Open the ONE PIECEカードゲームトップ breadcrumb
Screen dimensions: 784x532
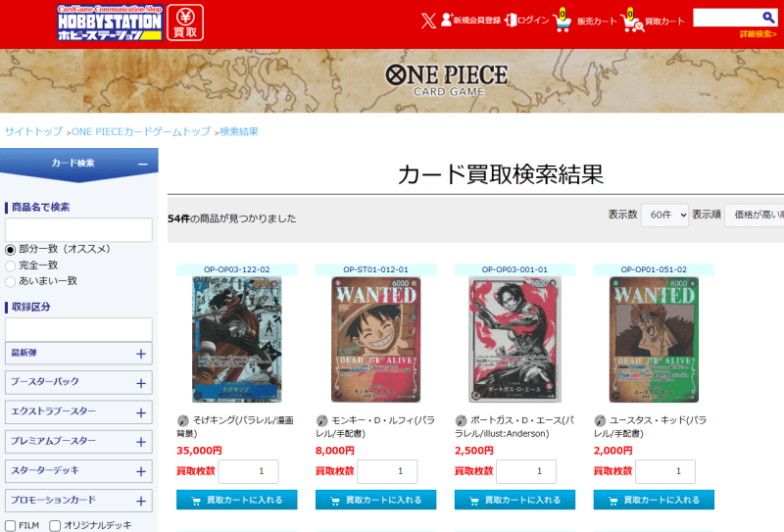click(141, 131)
